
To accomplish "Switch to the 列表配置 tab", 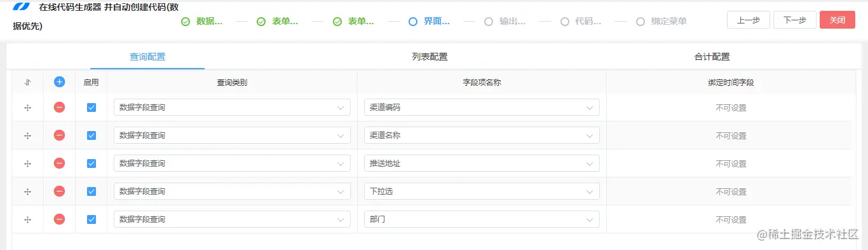I will (x=430, y=57).
